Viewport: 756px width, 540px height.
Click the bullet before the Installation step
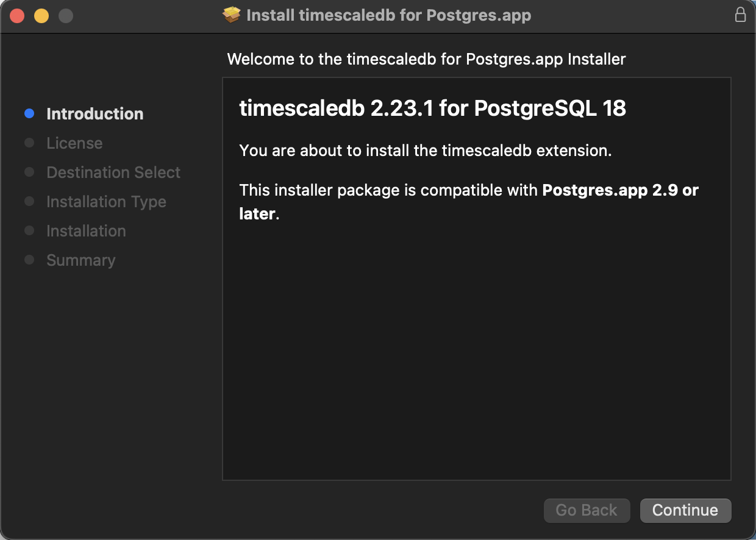pyautogui.click(x=29, y=231)
